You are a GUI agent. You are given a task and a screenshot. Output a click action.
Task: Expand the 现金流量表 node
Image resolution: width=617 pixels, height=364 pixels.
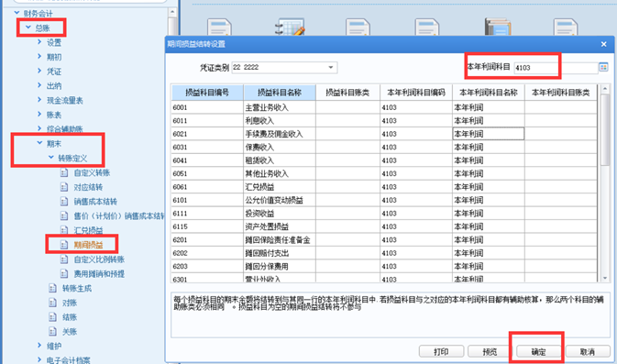(x=39, y=100)
